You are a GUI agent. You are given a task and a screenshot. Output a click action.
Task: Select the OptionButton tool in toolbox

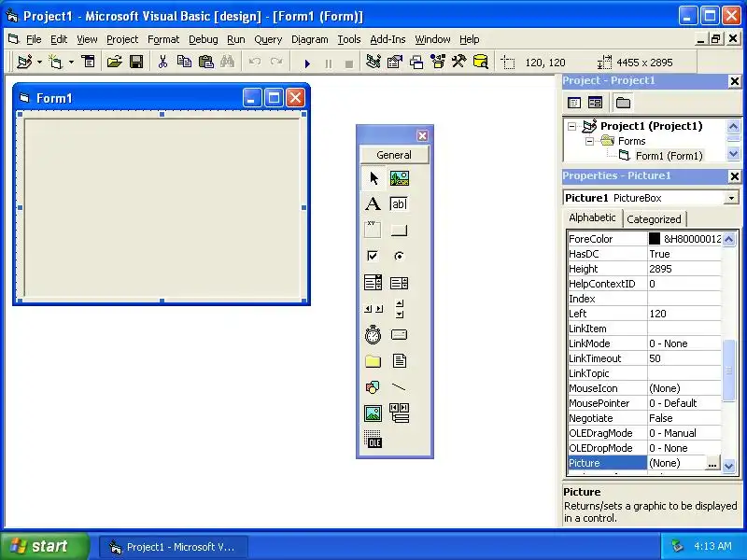click(400, 256)
